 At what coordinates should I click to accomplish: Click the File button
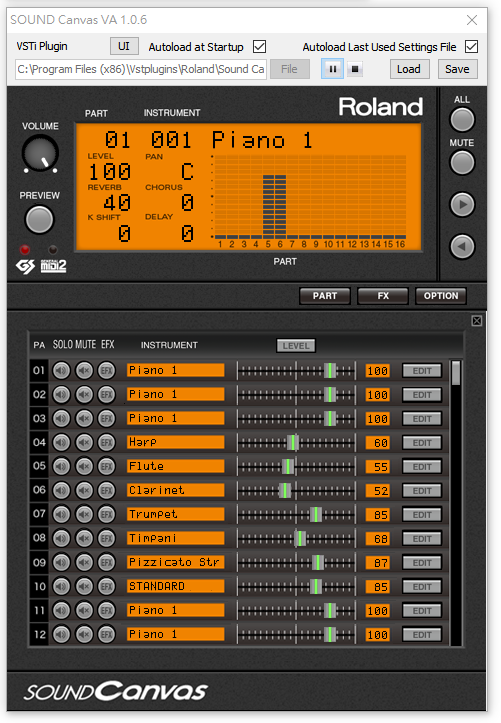(289, 69)
